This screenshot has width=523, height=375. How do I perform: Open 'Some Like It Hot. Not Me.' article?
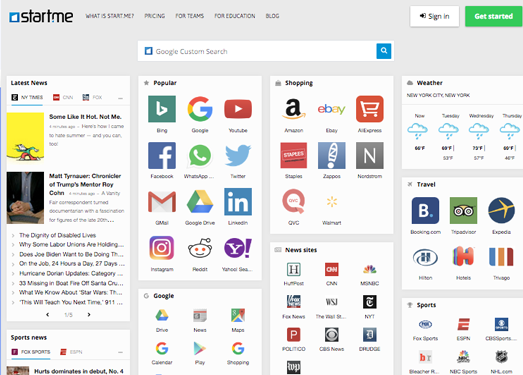(x=85, y=117)
